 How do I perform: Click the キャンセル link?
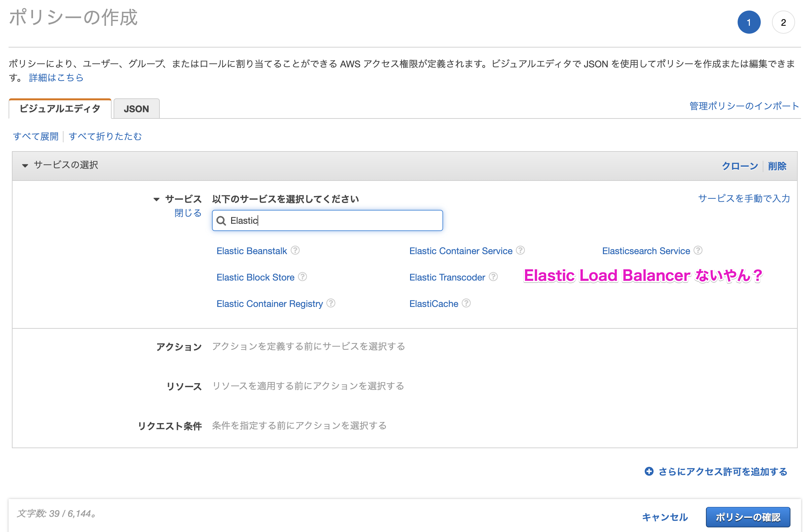[x=665, y=517]
